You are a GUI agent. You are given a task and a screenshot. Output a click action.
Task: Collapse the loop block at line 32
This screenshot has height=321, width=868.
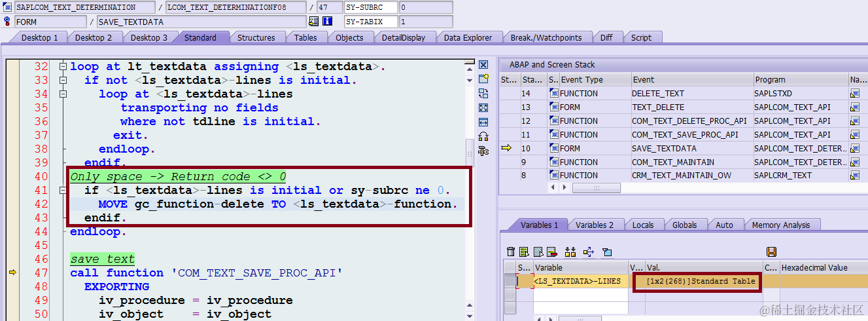click(63, 66)
